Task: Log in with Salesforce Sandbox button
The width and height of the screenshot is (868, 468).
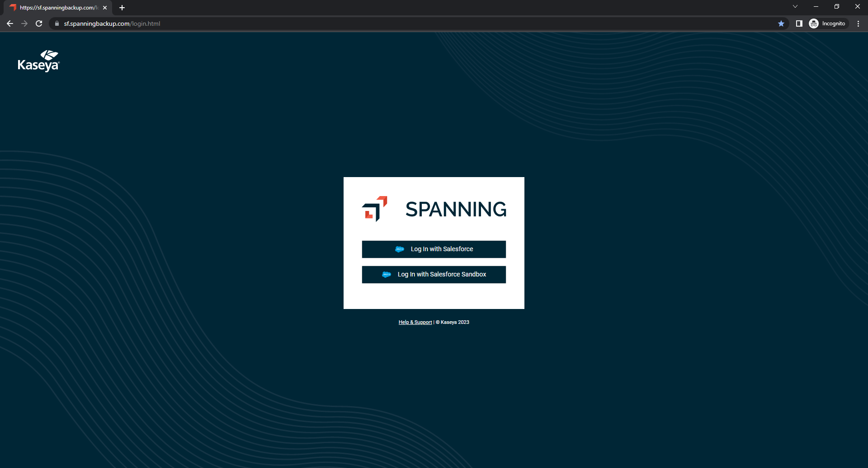Action: [434, 275]
